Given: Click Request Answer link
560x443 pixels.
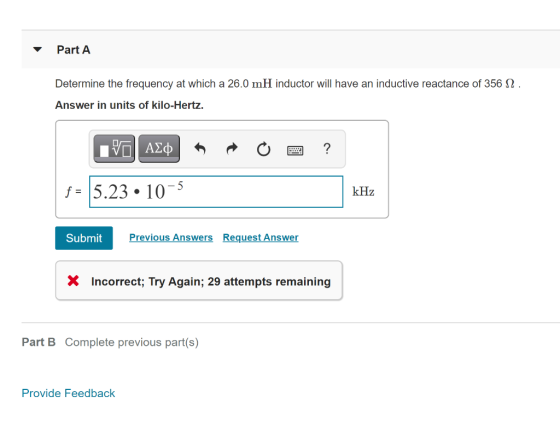Looking at the screenshot, I should tap(261, 238).
